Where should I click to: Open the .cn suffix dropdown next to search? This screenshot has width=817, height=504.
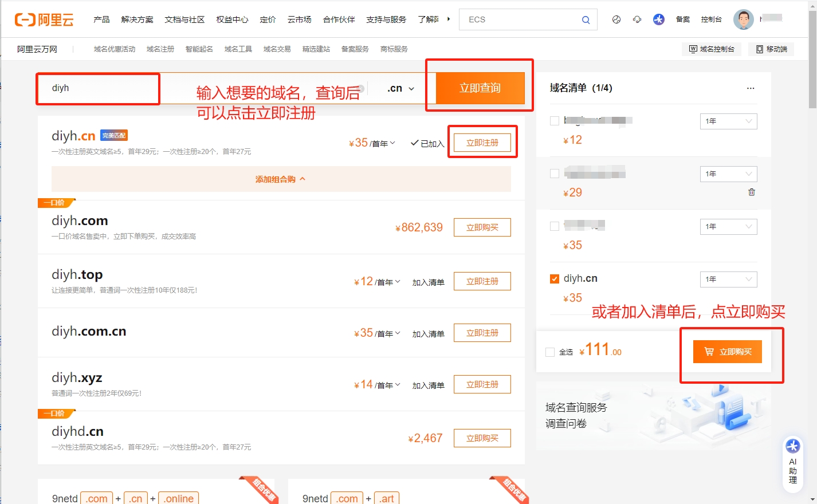click(399, 88)
